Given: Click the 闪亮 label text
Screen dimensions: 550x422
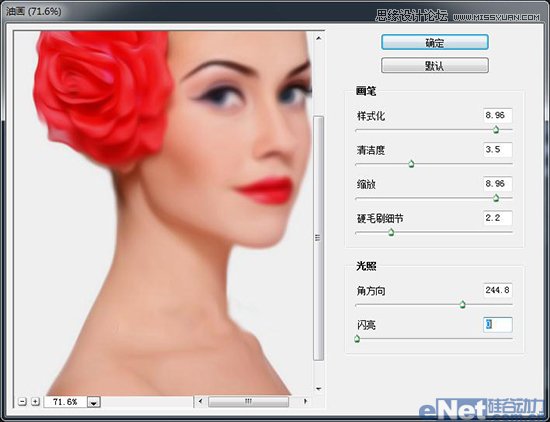Looking at the screenshot, I should tap(366, 325).
